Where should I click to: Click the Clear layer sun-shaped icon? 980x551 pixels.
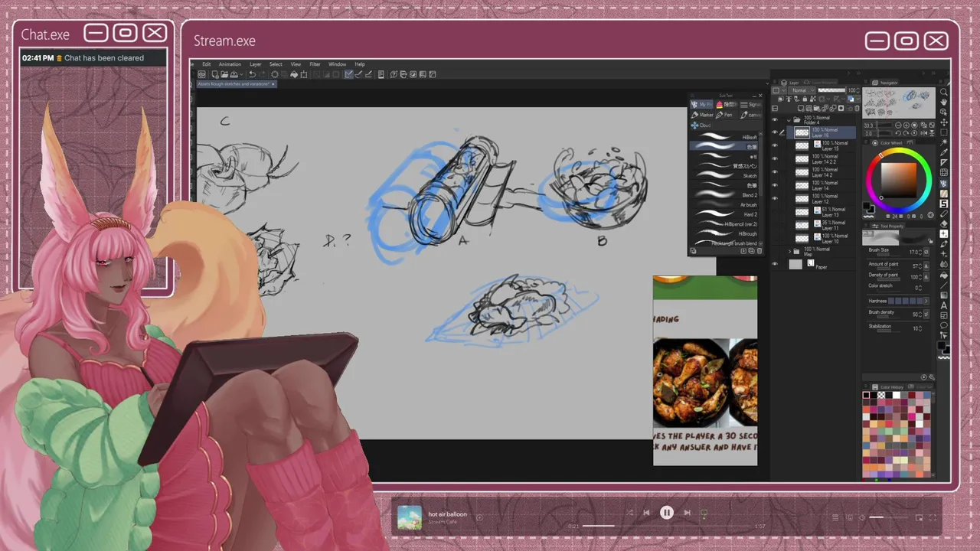274,74
